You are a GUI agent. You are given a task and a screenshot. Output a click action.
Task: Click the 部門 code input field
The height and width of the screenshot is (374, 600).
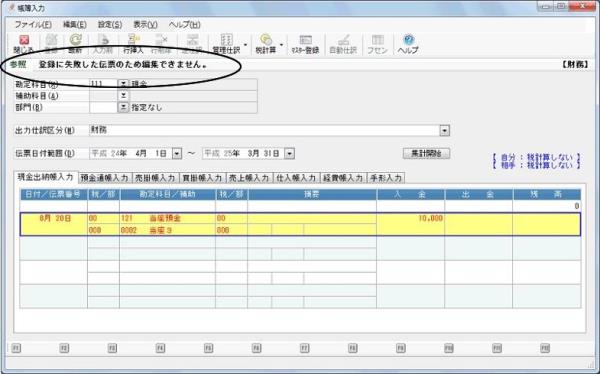coord(103,107)
